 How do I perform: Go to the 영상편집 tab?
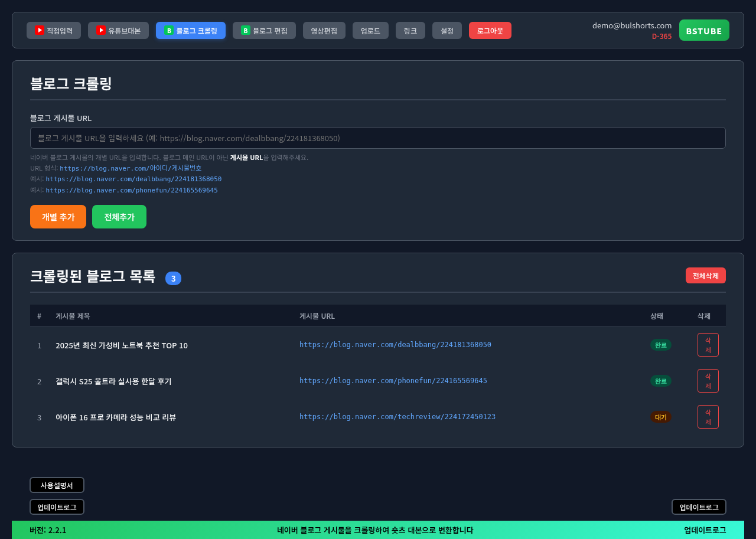[x=324, y=31]
